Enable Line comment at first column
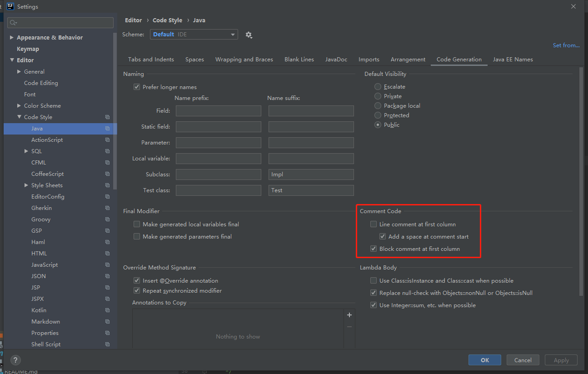 pyautogui.click(x=374, y=224)
